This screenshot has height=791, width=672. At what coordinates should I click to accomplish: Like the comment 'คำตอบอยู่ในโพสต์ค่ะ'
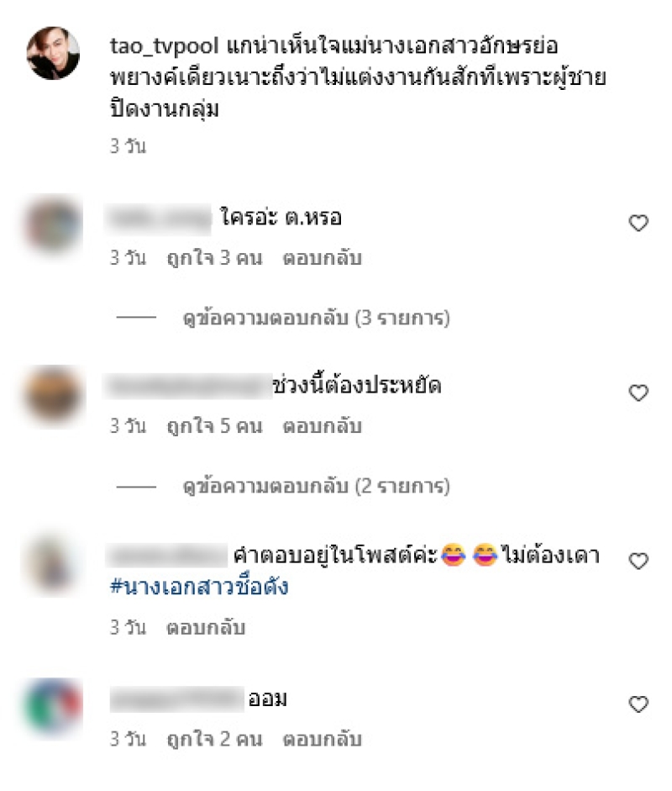[x=638, y=561]
